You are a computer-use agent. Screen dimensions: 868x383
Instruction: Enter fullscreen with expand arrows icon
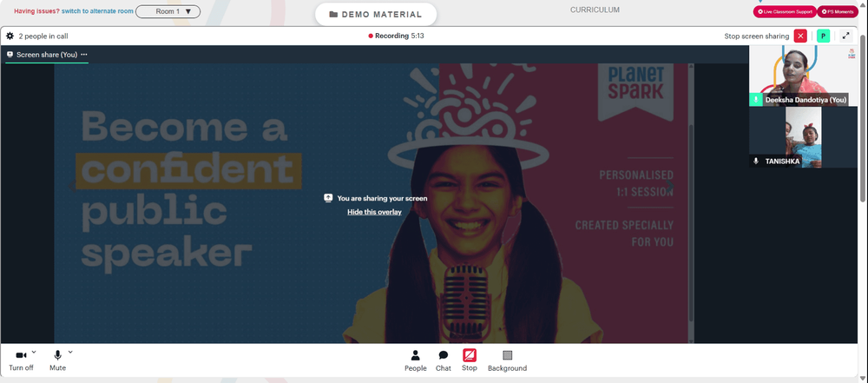pos(845,36)
